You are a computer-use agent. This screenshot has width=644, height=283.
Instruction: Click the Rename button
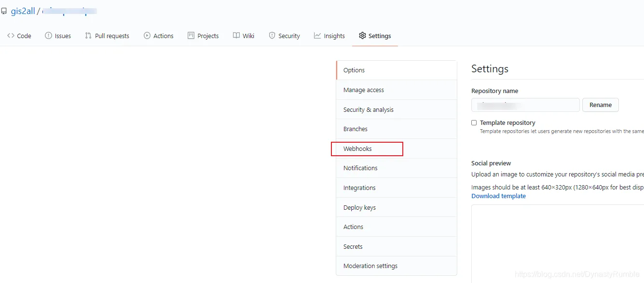tap(601, 105)
